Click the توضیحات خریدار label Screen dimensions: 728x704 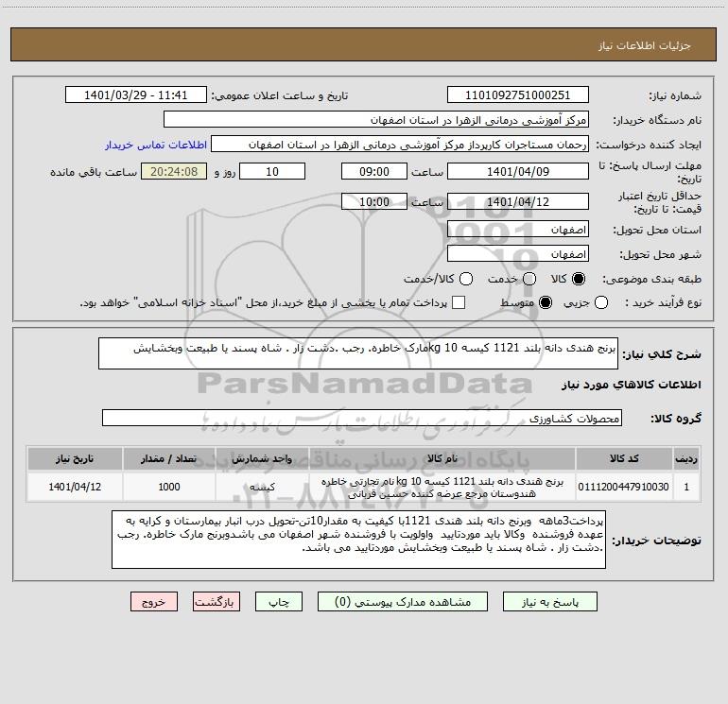656,541
